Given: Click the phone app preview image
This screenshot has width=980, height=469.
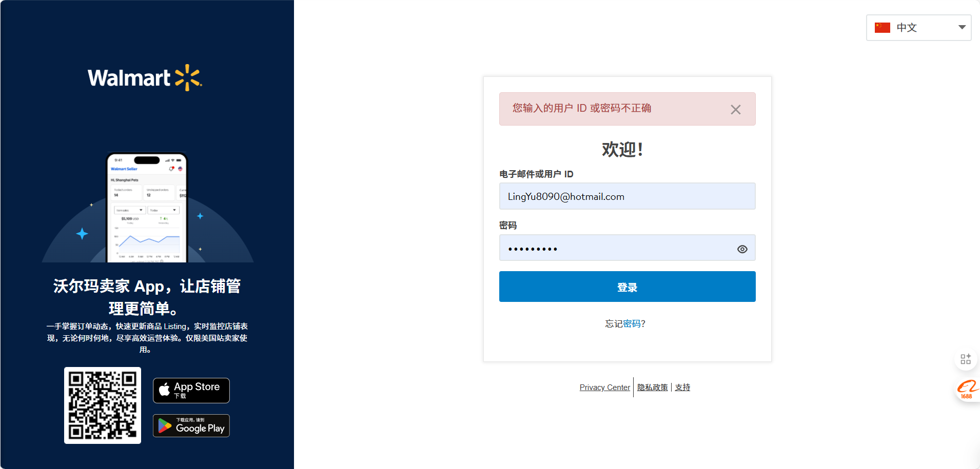Looking at the screenshot, I should pyautogui.click(x=147, y=208).
